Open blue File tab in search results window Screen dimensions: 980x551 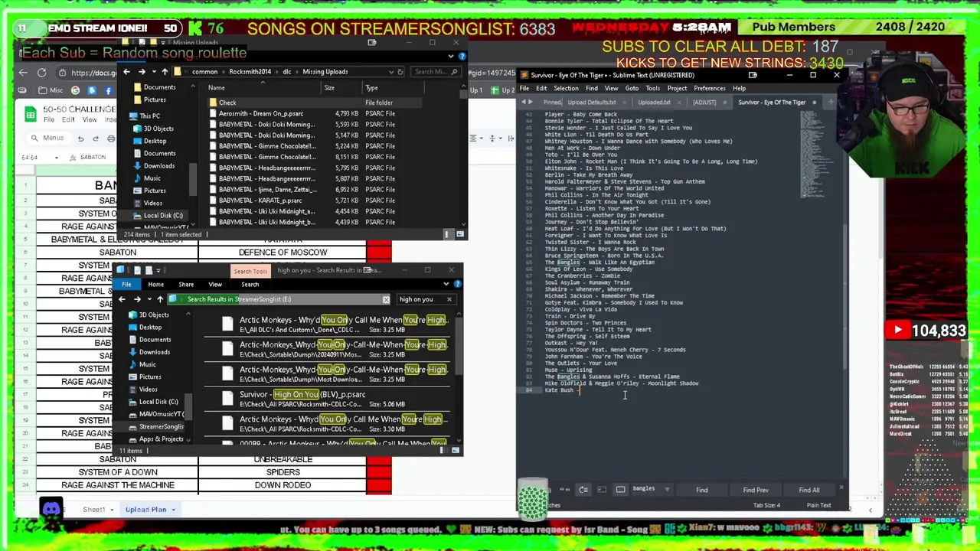coord(126,285)
